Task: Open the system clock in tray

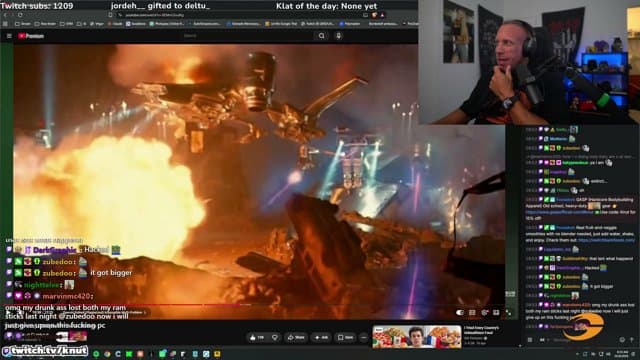Action: pyautogui.click(x=622, y=354)
